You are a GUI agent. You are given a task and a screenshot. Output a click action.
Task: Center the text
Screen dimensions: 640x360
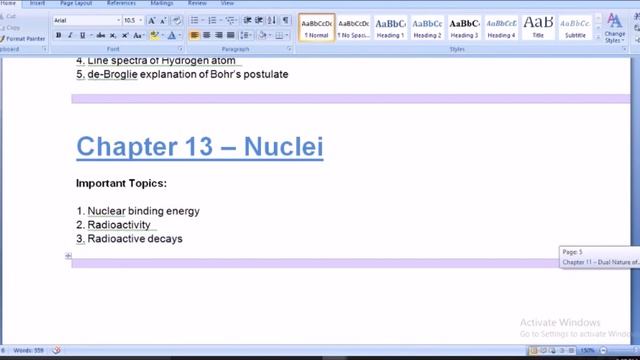[207, 36]
